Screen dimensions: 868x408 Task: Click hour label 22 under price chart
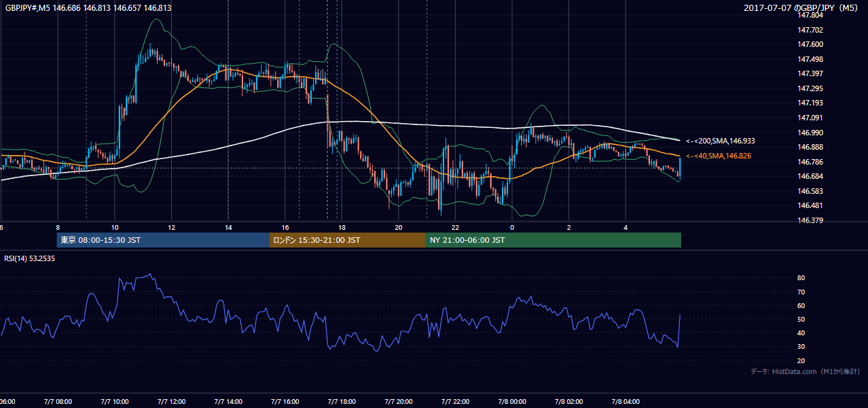[455, 228]
